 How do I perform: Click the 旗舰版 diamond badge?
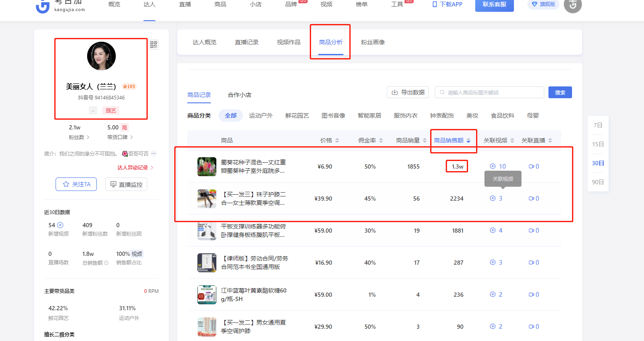(543, 4)
